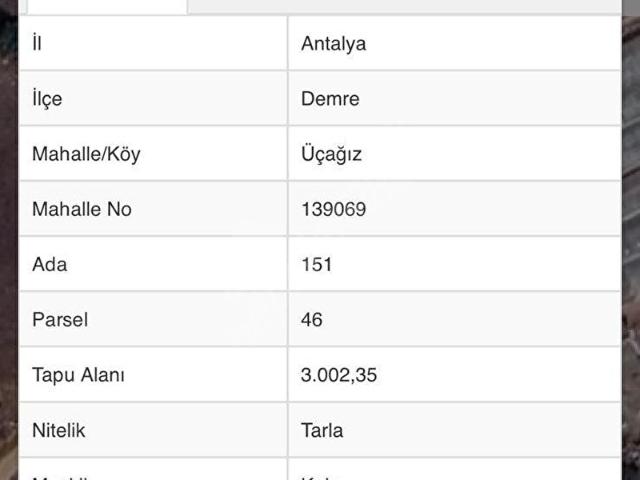Click the Tapu Alanı label

click(x=78, y=375)
